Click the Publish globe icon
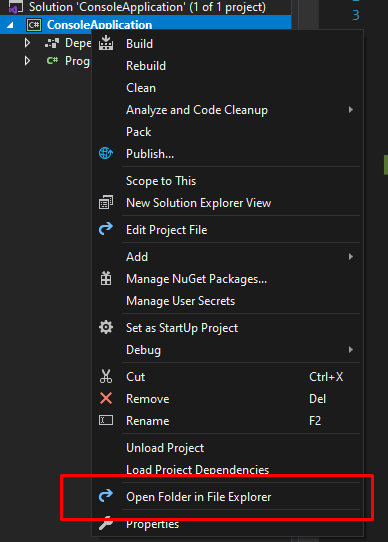Image resolution: width=388 pixels, height=542 pixels. pos(106,153)
